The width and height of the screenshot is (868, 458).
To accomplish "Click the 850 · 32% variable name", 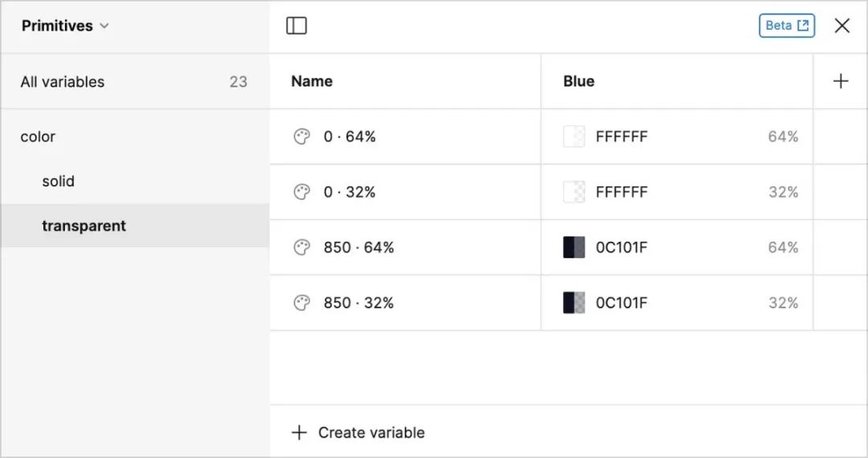I will coord(358,303).
